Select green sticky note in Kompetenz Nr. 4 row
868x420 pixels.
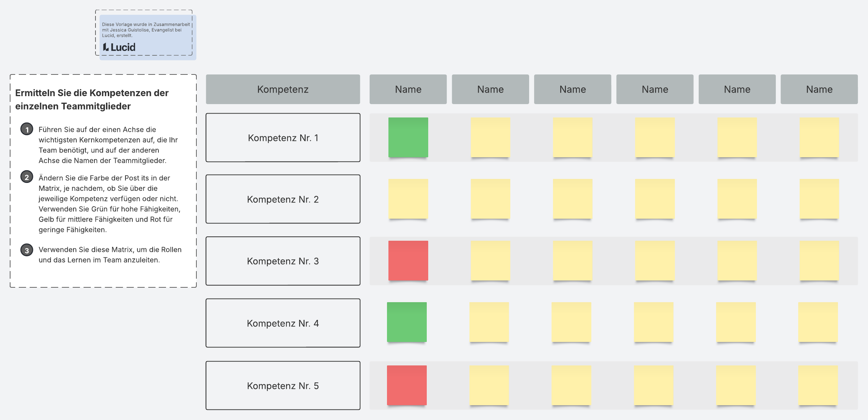click(x=407, y=322)
